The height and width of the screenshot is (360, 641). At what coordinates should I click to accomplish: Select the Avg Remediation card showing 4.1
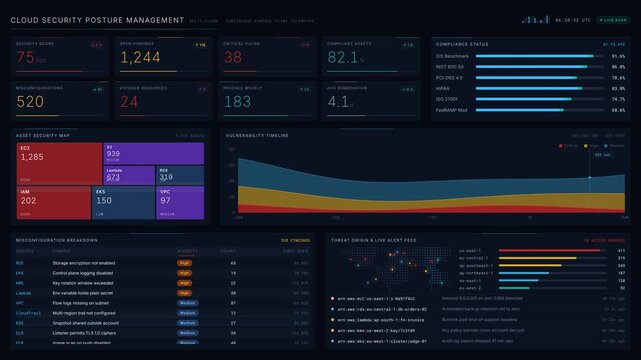371,101
